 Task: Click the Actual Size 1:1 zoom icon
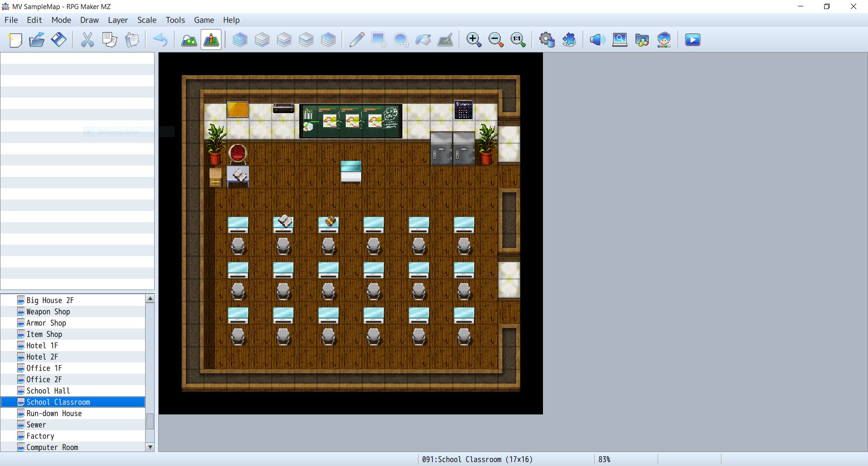(x=518, y=40)
